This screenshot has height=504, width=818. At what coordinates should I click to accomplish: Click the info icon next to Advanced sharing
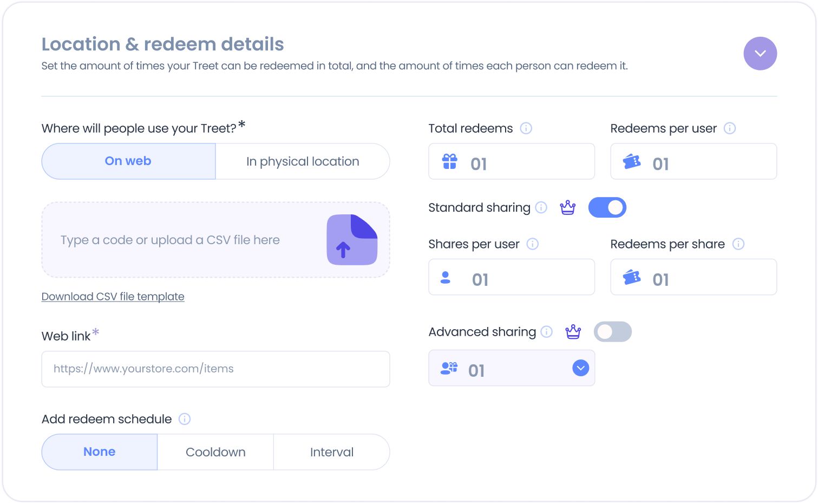[x=547, y=332]
